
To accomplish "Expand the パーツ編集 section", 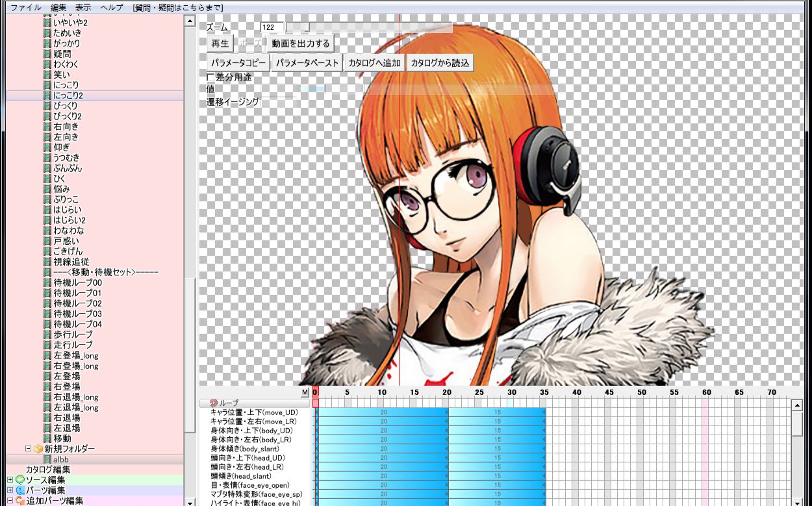I will tap(10, 490).
